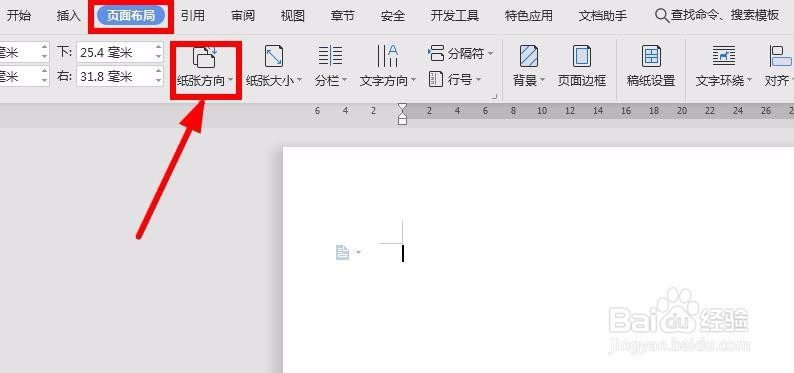Decrease the bottom margin with down stepper
The width and height of the screenshot is (794, 373).
[159, 56]
